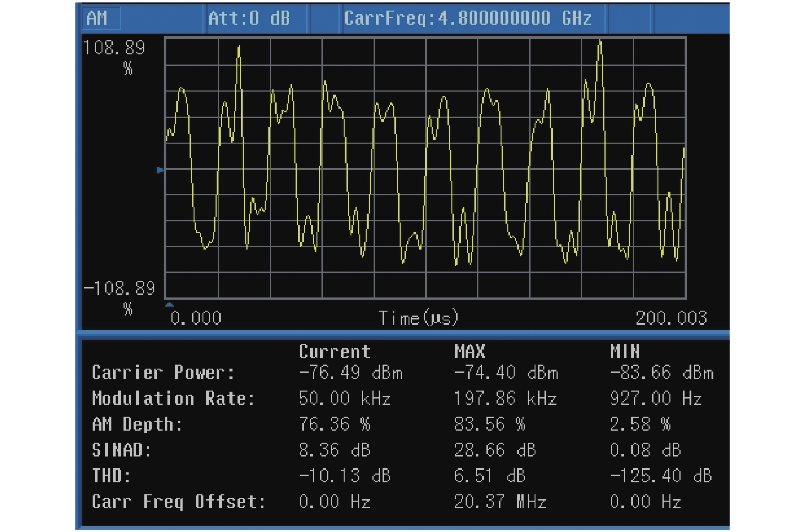
Task: Click the MAX carrier offset value 20.37 MHz
Action: (500, 502)
